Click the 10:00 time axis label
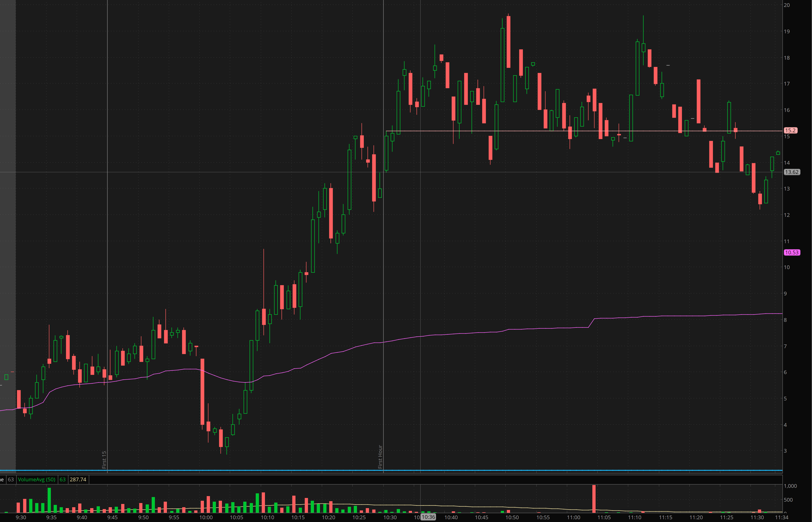 coord(206,517)
